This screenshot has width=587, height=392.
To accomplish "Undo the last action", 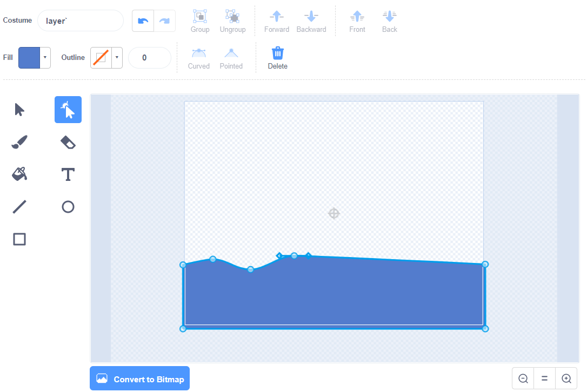I will (x=143, y=21).
